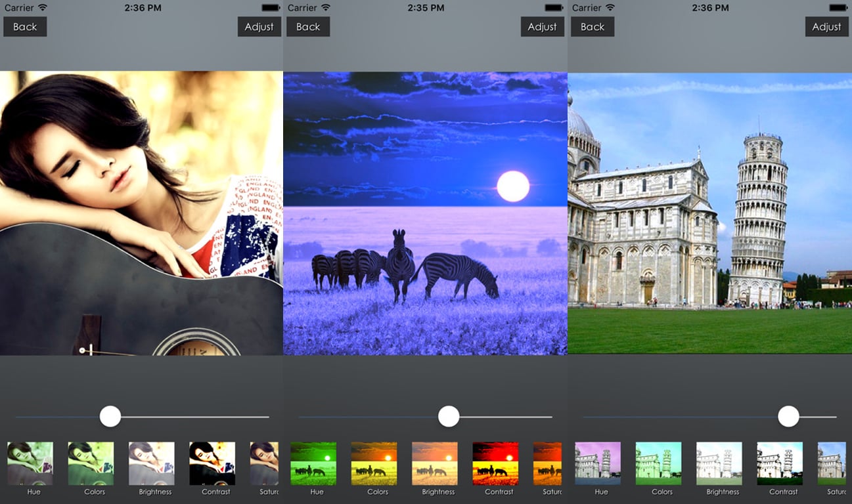The image size is (852, 504).
Task: Pick the Contrast filter for the guitar photo
Action: (212, 463)
